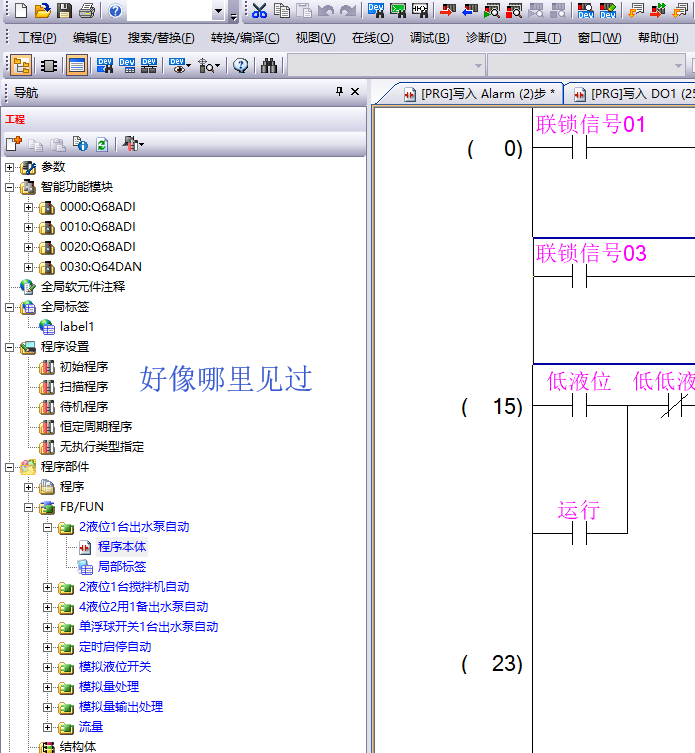Click the binoculars search icon
This screenshot has height=753, width=695.
click(x=269, y=66)
